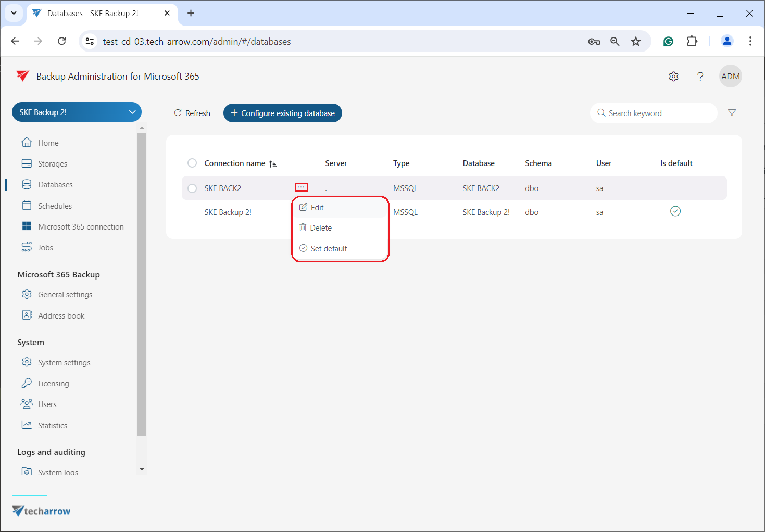Click the three-dots menu for SKE BACK2
Screen dimensions: 765x532
(301, 187)
